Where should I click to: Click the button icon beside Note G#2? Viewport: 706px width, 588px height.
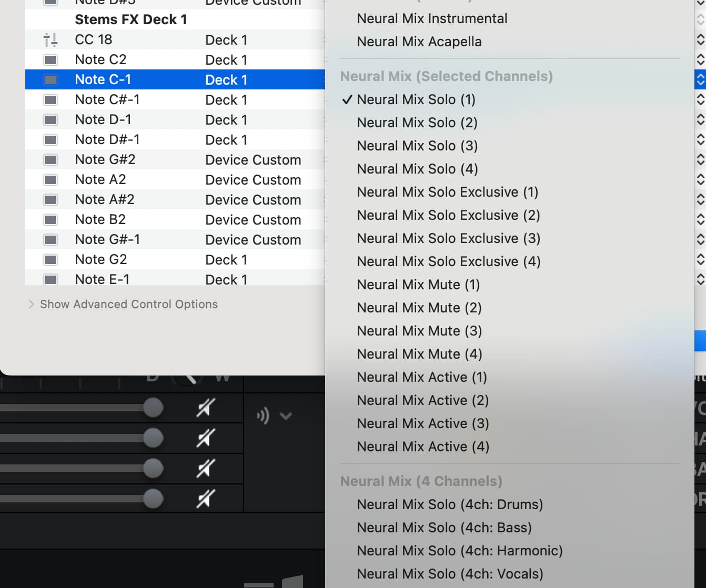pos(51,159)
